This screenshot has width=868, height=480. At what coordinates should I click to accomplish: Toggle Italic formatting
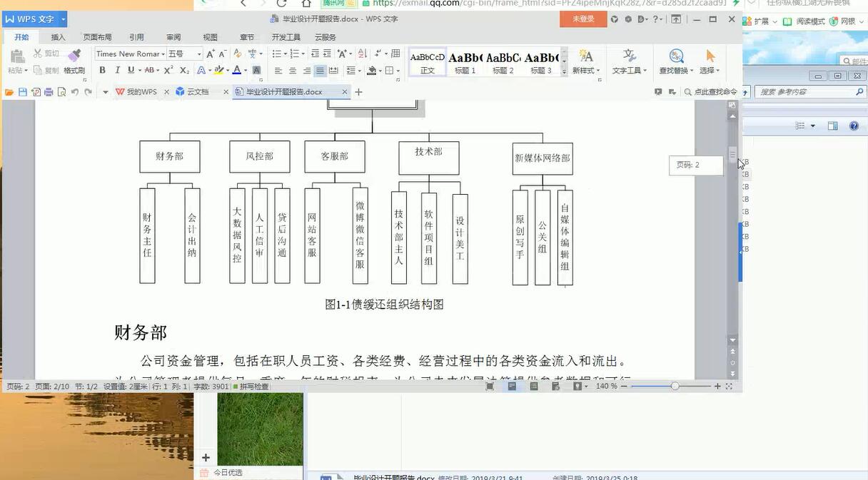(x=117, y=70)
